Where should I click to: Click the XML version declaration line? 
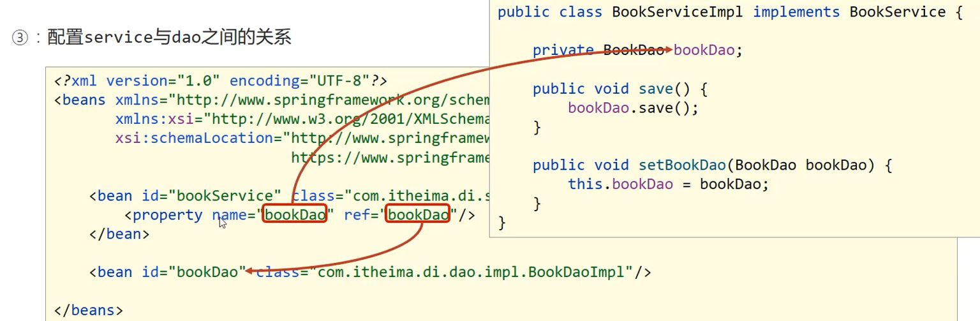(221, 81)
